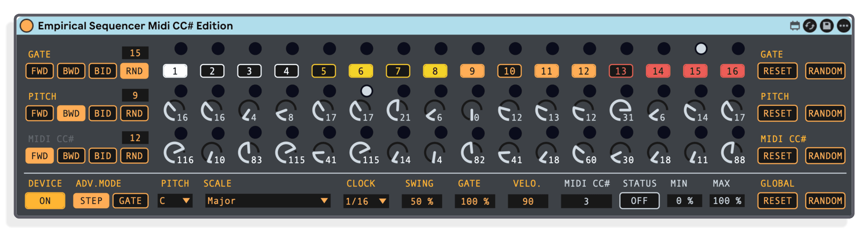Click the MIDI CC# knob showing value 116
This screenshot has height=232, width=868.
[175, 153]
